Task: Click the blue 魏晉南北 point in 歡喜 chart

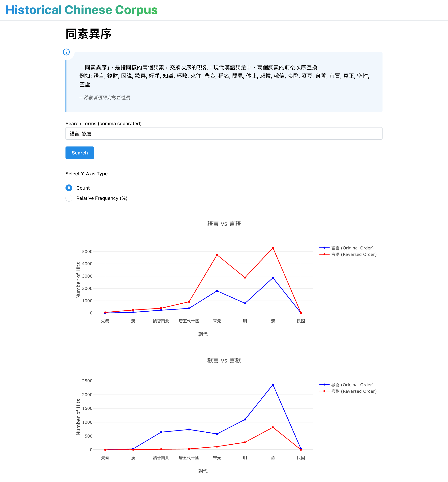Action: [x=161, y=432]
